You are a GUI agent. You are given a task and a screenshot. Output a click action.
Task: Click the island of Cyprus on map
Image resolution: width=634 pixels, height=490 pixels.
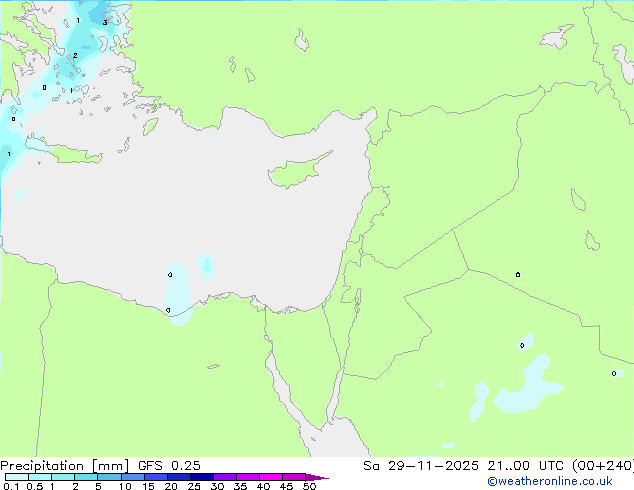pos(297,170)
